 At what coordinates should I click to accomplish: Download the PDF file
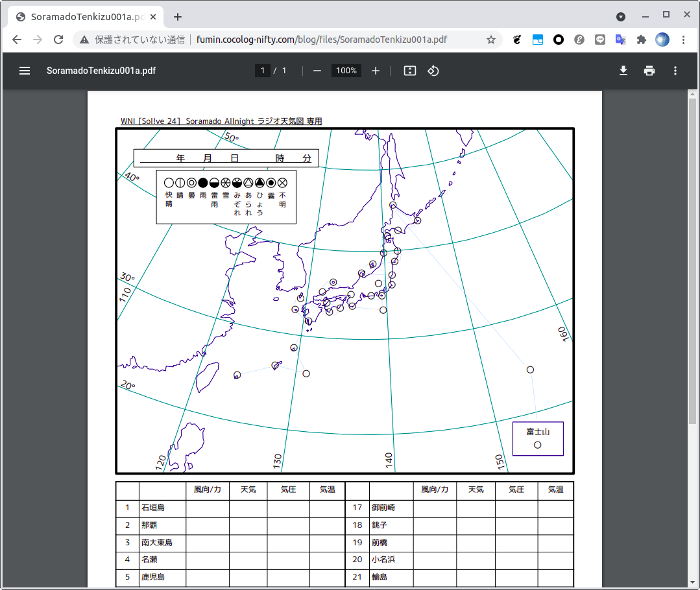623,71
